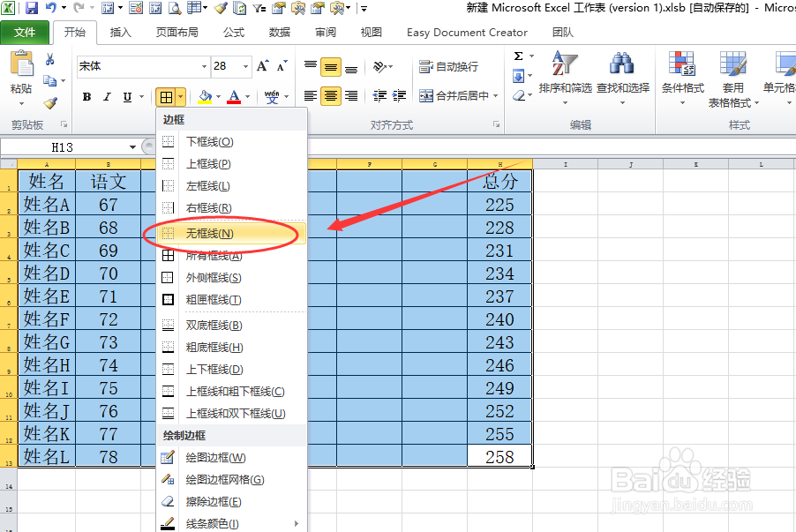Open the Borders dropdown arrow
This screenshot has width=796, height=532.
(181, 96)
